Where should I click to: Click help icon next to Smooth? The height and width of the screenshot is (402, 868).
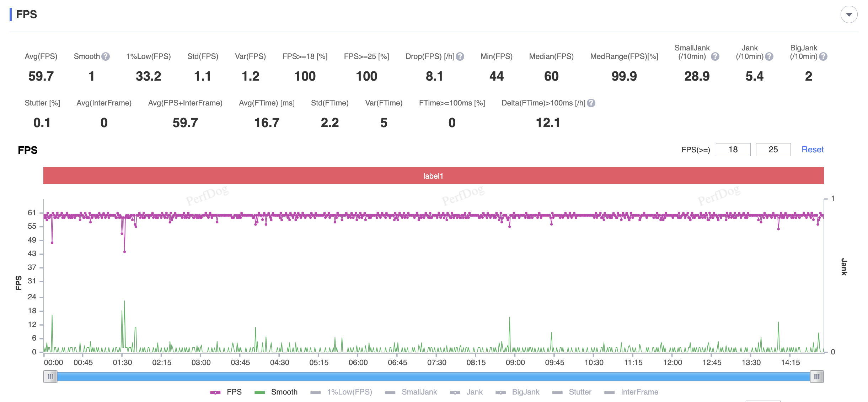106,56
